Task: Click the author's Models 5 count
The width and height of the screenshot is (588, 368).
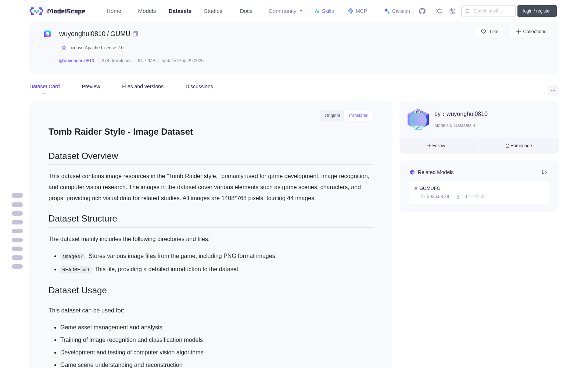Action: (x=443, y=125)
